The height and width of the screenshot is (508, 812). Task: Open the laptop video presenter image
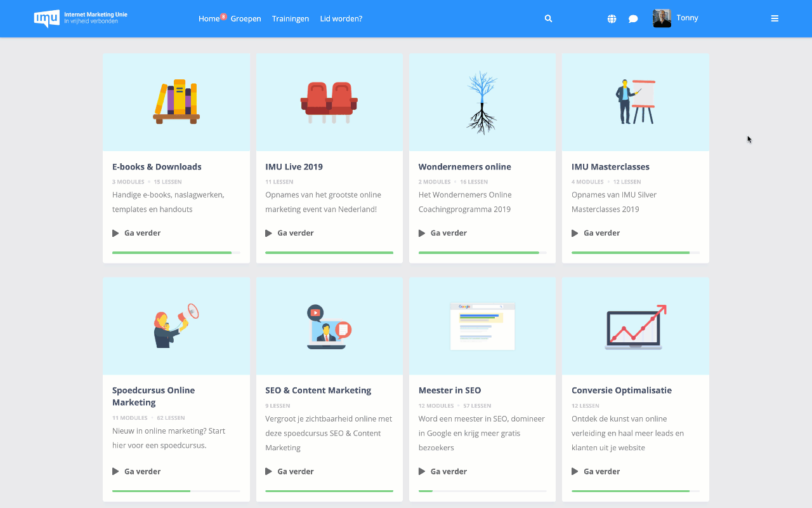[329, 326]
